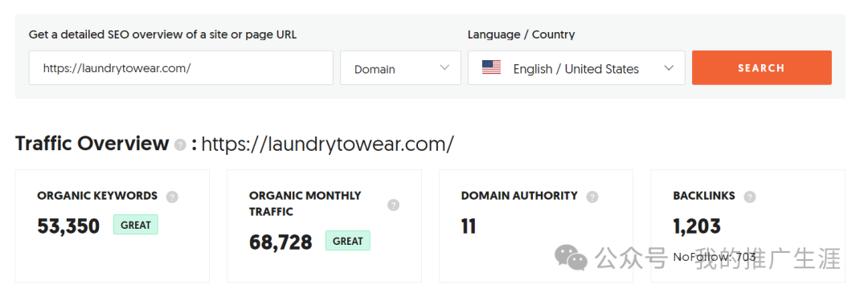
Task: Open the 1,203 backlinks count
Action: tap(697, 226)
